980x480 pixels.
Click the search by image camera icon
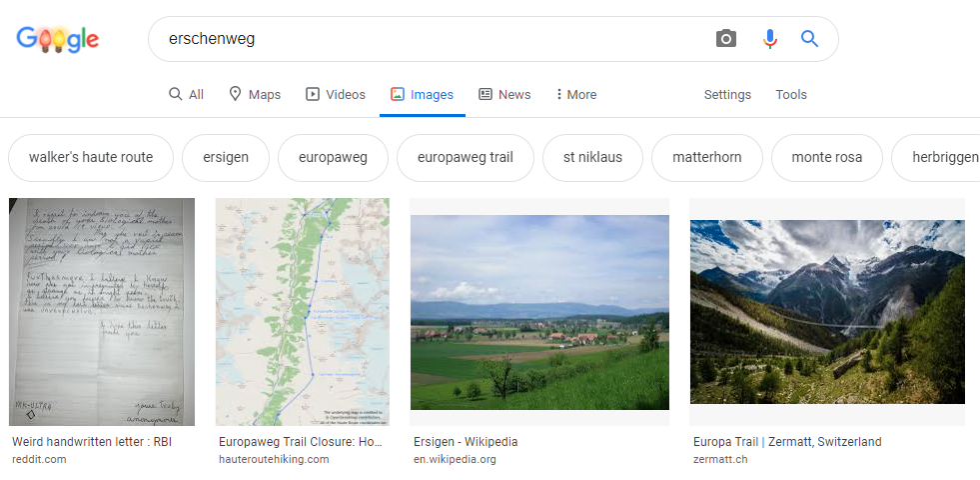point(726,39)
